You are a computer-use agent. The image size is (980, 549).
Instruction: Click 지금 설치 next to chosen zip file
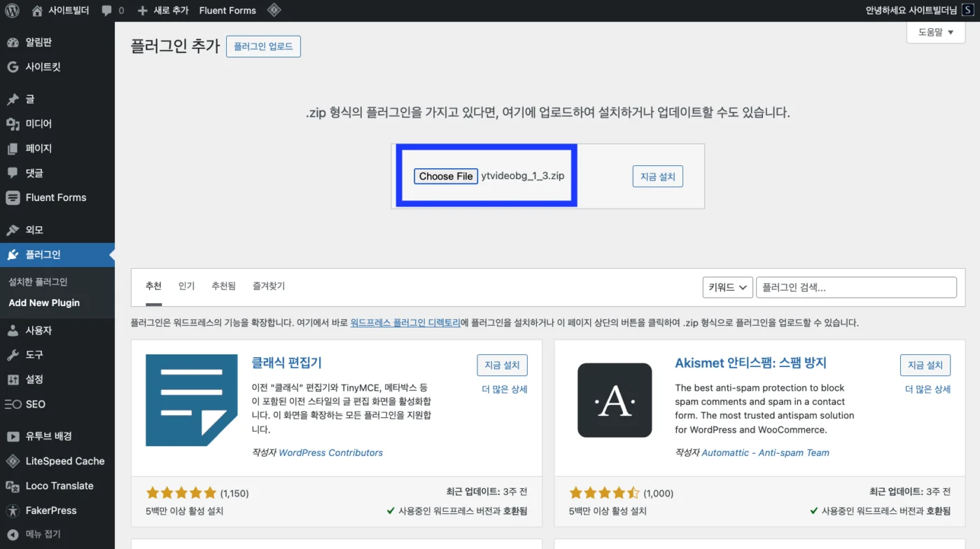657,176
